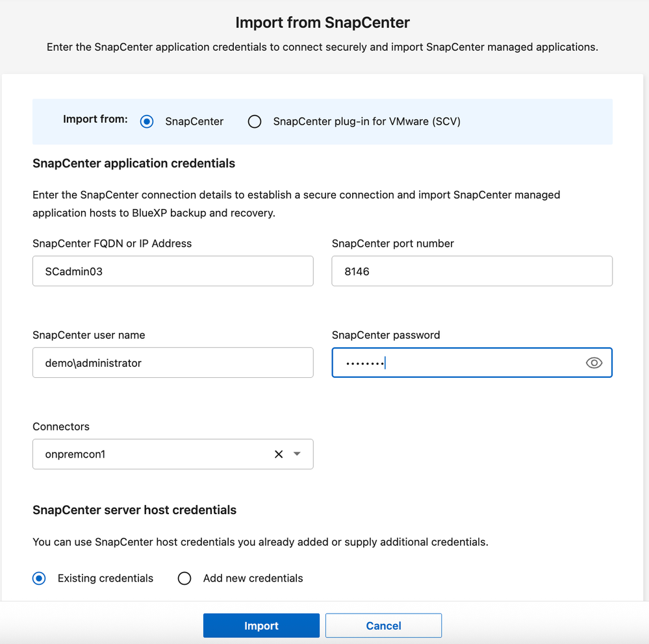Expand the Connectors dropdown arrow
Image resolution: width=649 pixels, height=644 pixels.
click(297, 454)
